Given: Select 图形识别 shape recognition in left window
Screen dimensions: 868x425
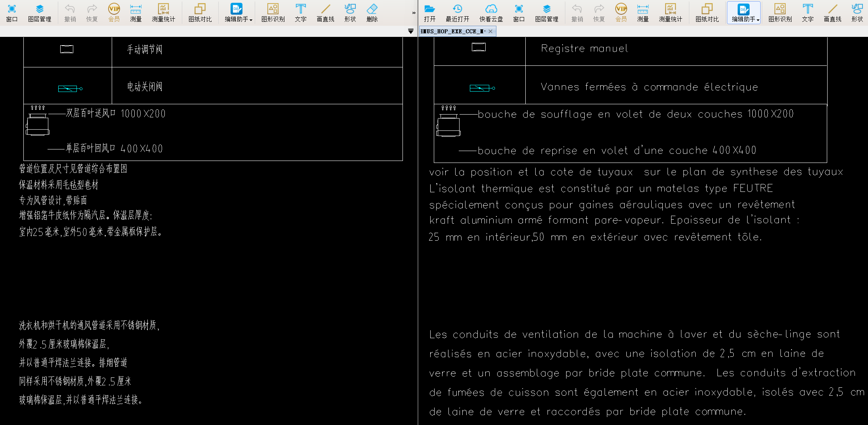Looking at the screenshot, I should tap(273, 13).
